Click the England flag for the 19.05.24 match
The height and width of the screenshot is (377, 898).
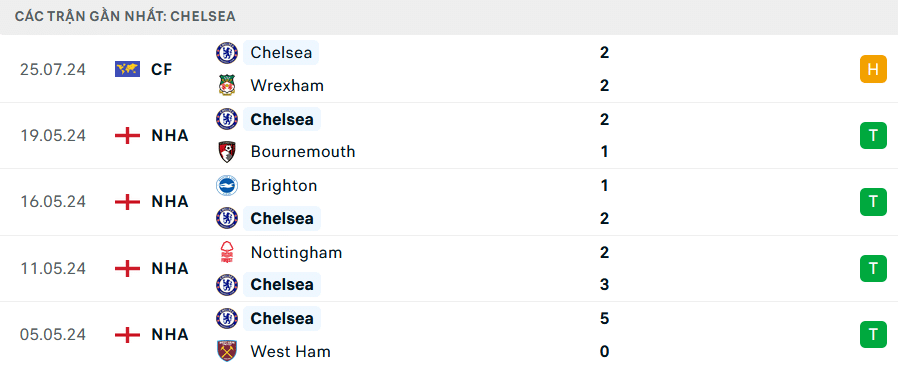tap(127, 136)
